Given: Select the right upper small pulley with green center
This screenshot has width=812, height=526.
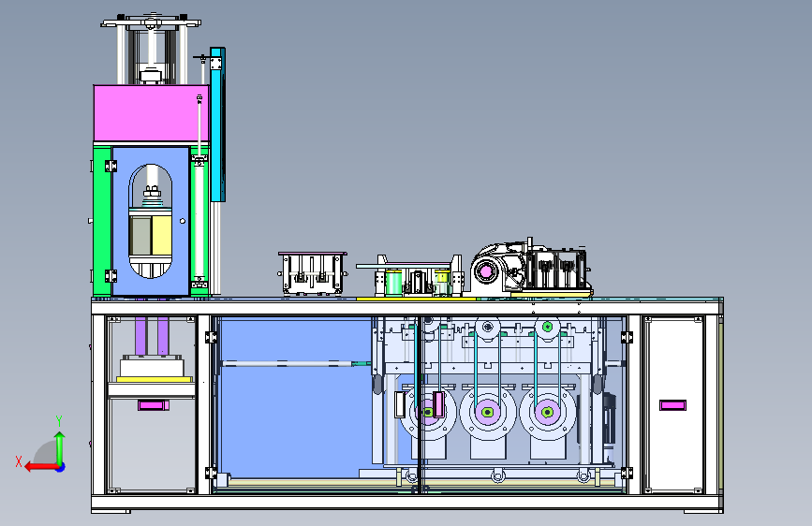Looking at the screenshot, I should click(x=547, y=328).
